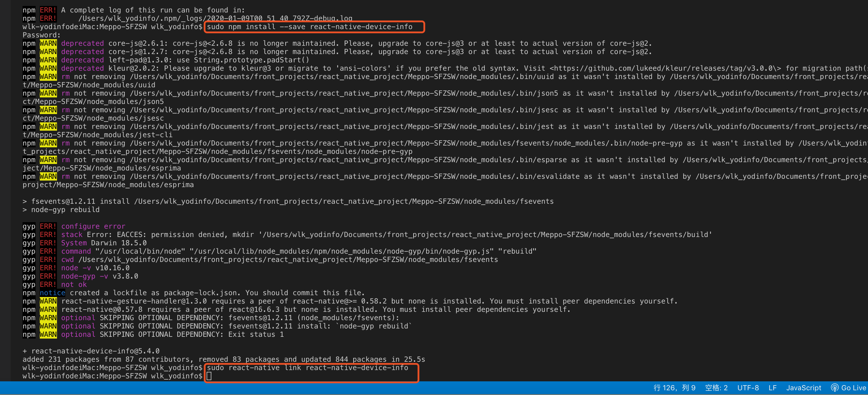Click the gyp configure error text
The image size is (868, 395).
click(93, 226)
